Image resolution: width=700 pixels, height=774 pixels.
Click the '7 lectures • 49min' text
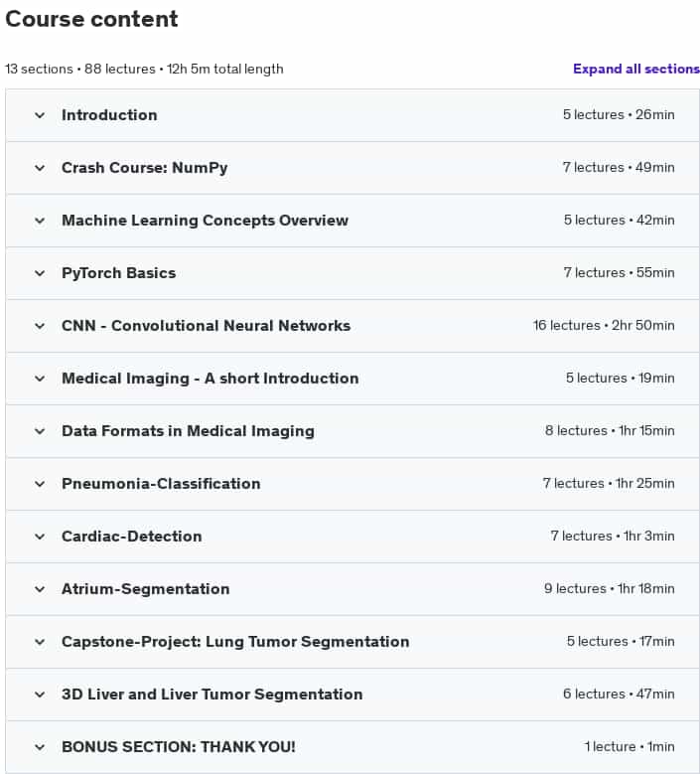(619, 167)
